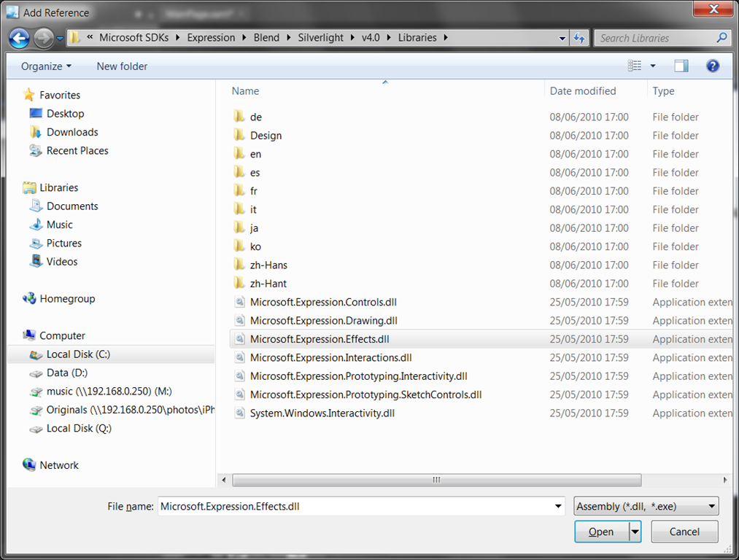Expand arrow after Libraries in breadcrumb
Viewport: 739px width, 560px height.
click(x=446, y=38)
